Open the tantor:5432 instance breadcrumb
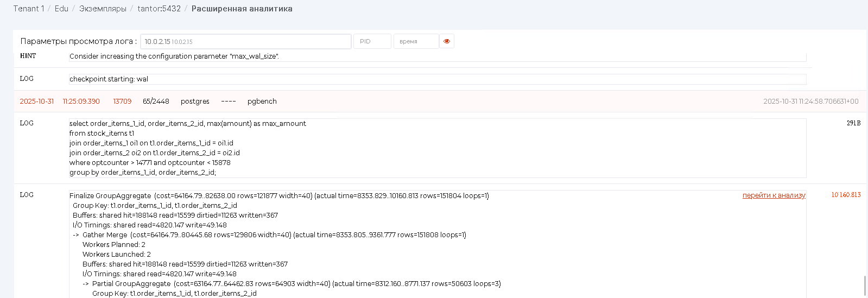Viewport: 868px width, 298px height. (x=159, y=9)
